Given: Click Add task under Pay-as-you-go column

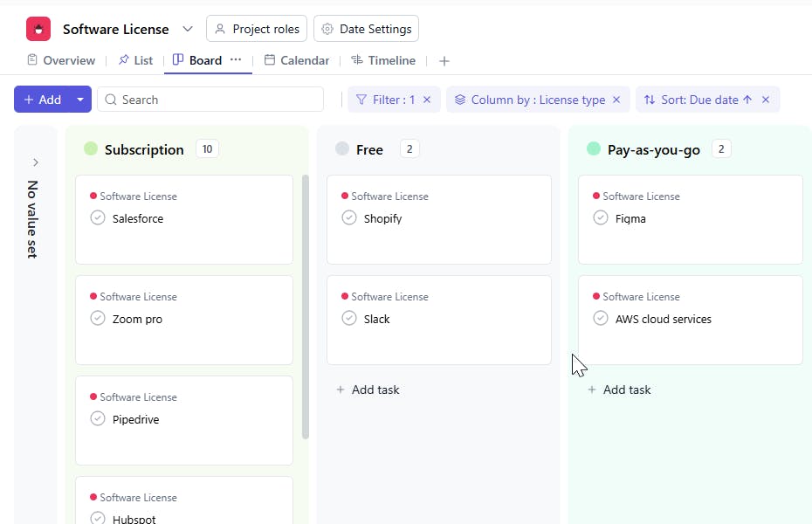Looking at the screenshot, I should pos(619,390).
